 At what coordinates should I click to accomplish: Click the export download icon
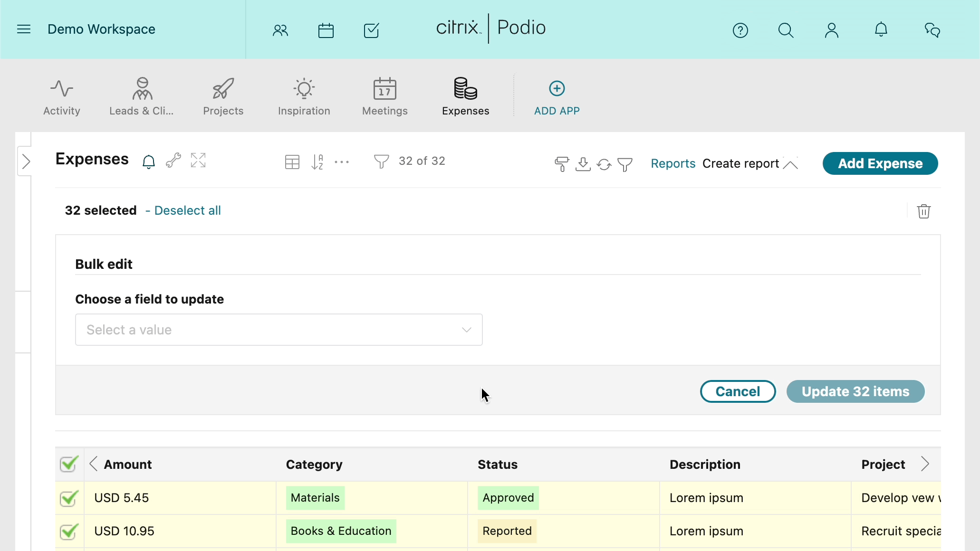pyautogui.click(x=583, y=164)
